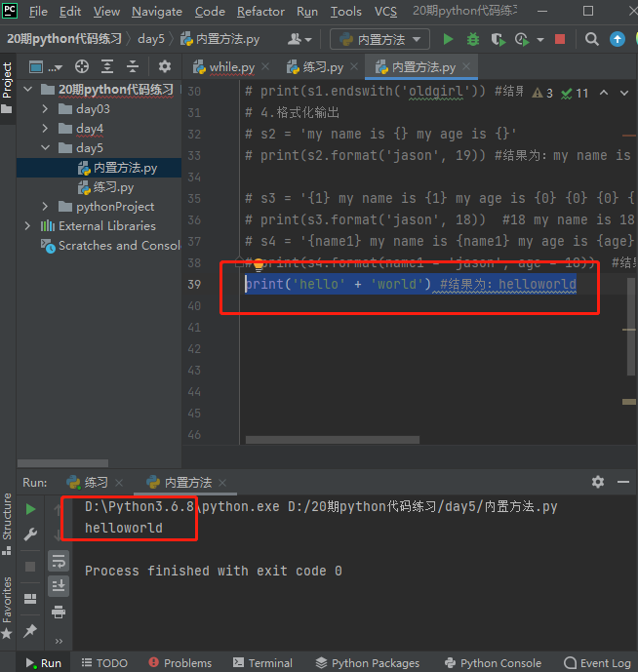Toggle soft-wrap in Run console
638x672 pixels.
coord(59,561)
